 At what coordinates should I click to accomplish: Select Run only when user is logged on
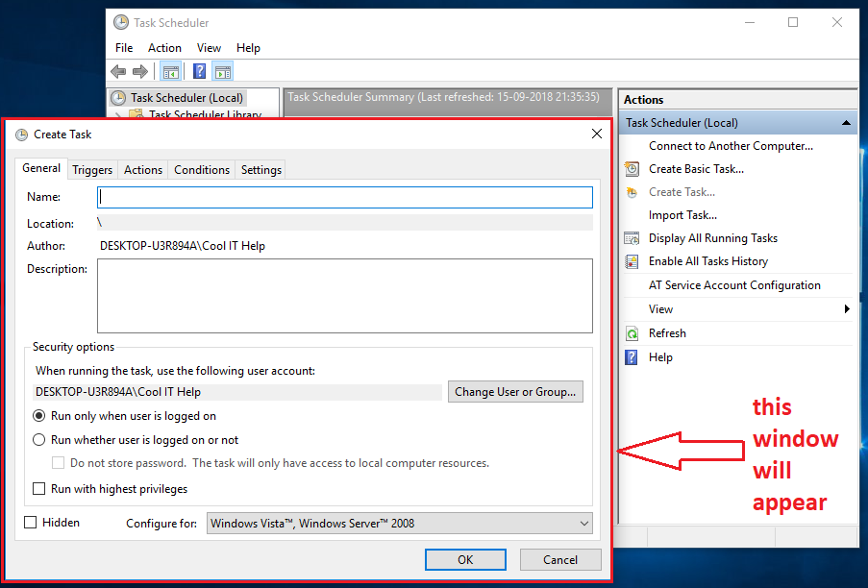tap(38, 416)
